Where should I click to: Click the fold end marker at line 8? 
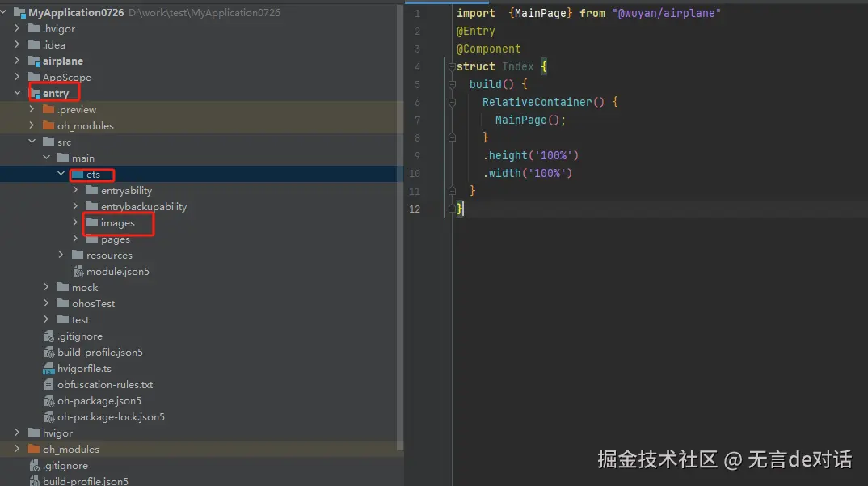click(452, 137)
